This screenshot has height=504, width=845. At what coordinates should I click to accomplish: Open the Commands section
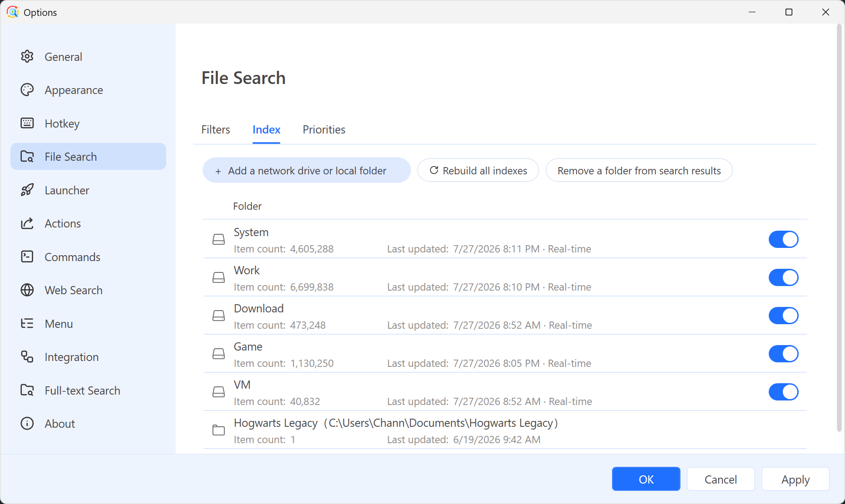pyautogui.click(x=88, y=257)
